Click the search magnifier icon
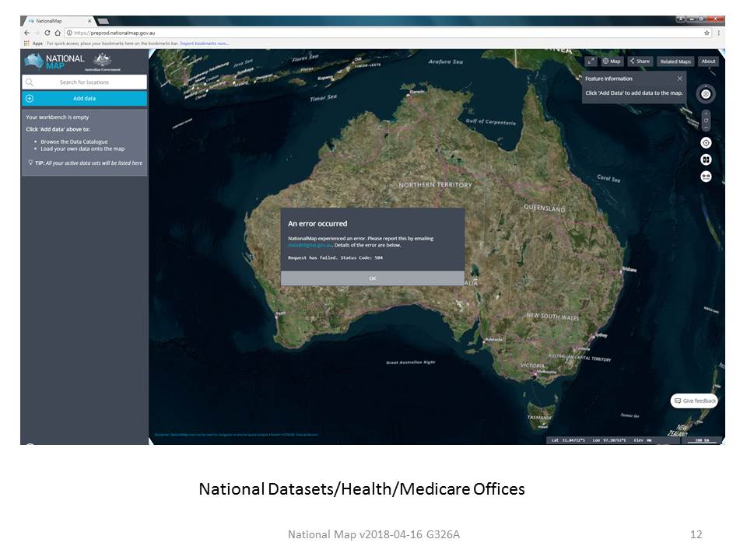 pyautogui.click(x=30, y=82)
